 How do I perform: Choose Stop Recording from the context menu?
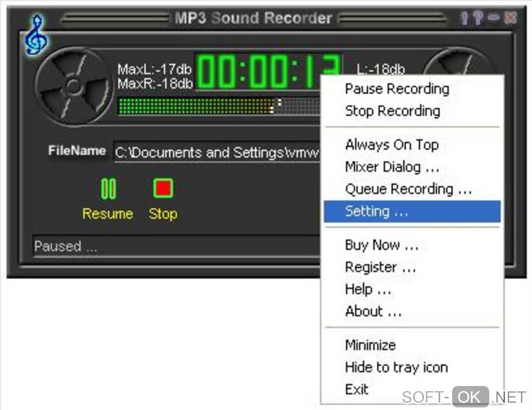(x=412, y=111)
